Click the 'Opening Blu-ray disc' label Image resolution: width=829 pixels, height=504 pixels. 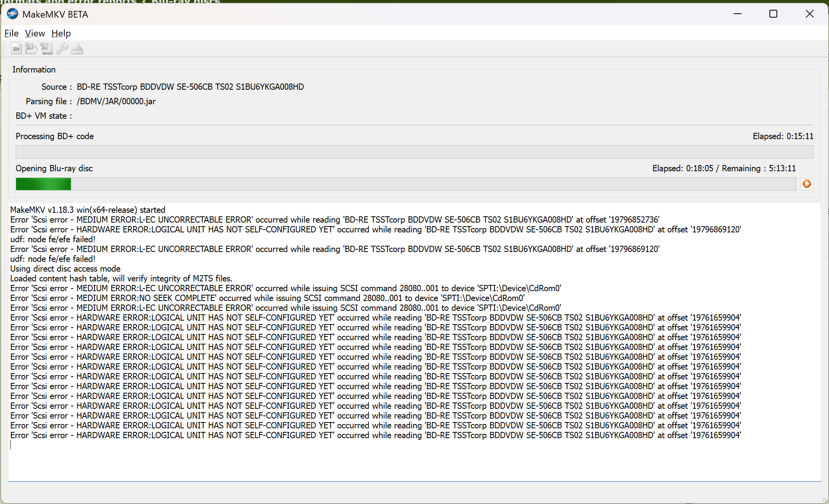pos(54,168)
